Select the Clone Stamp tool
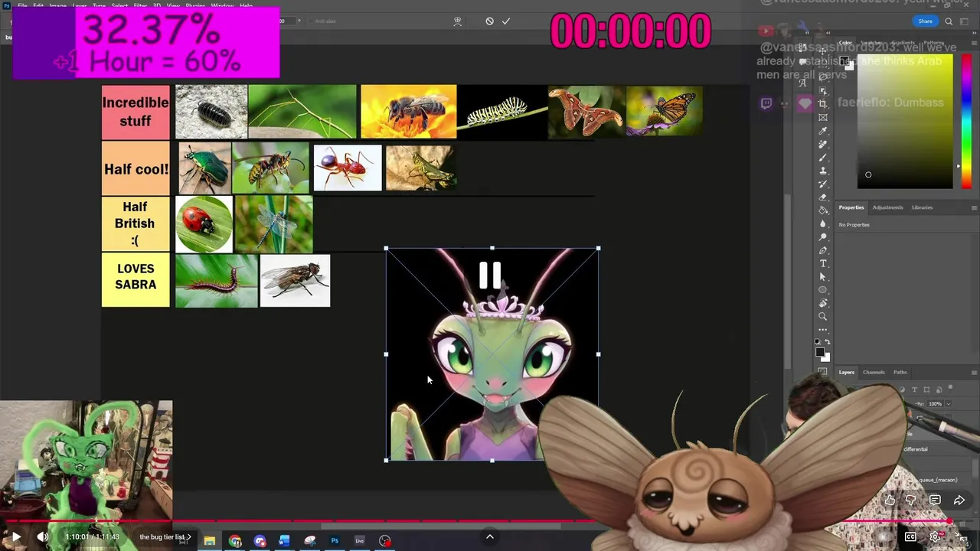Screen dimensions: 980x551 pyautogui.click(x=823, y=171)
